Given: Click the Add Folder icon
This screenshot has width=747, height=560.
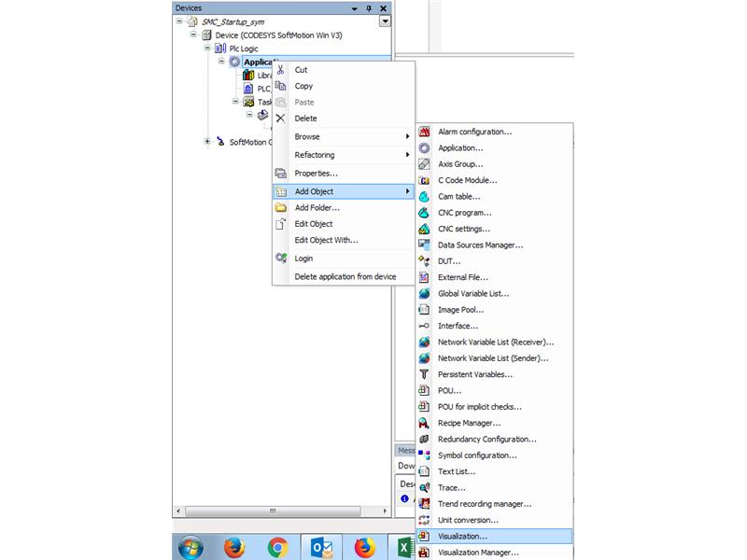Looking at the screenshot, I should [x=281, y=207].
